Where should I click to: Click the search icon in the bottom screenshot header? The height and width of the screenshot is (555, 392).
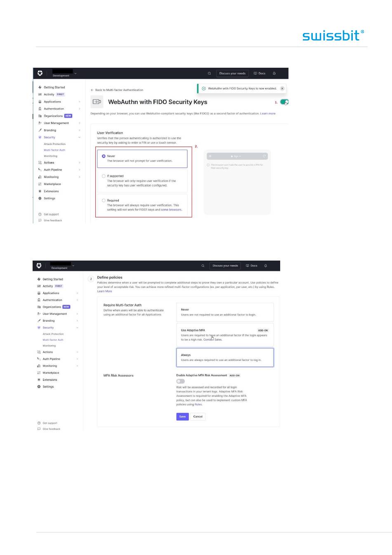[203, 266]
